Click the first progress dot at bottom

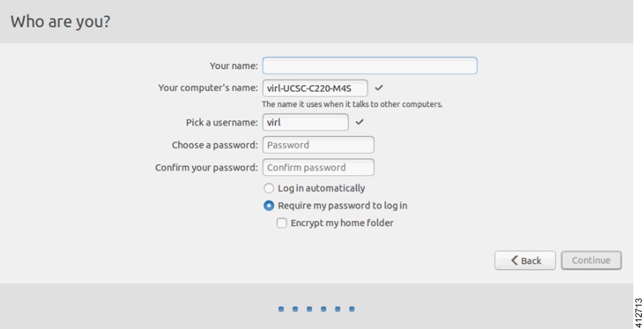pyautogui.click(x=280, y=309)
